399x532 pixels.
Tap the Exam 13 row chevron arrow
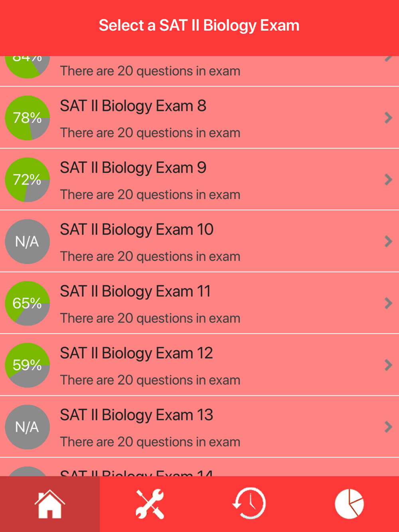[x=388, y=427]
